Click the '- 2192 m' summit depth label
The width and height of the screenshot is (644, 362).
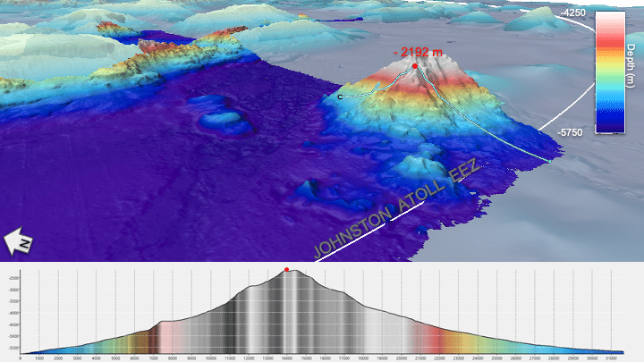coord(418,52)
